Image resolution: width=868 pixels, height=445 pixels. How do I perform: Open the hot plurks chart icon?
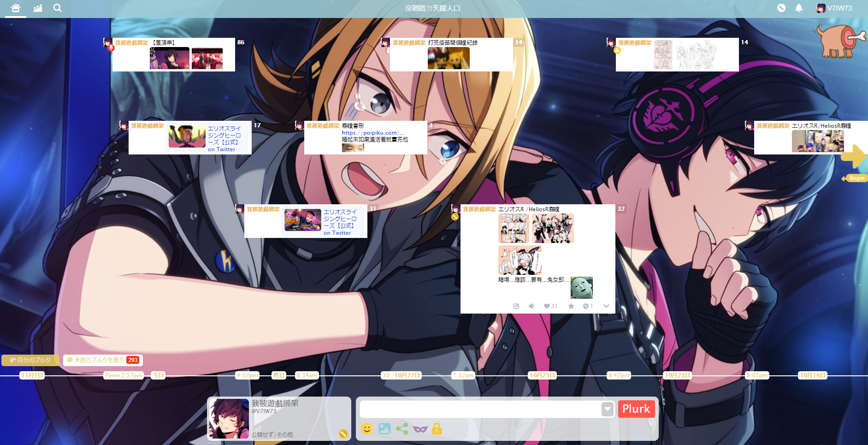coord(38,8)
